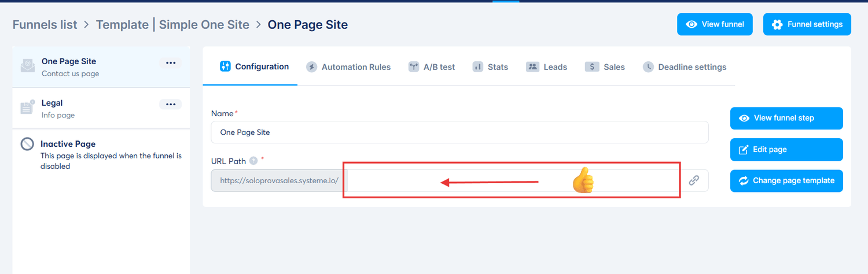Copy link using the chain icon
Image resolution: width=868 pixels, height=274 pixels.
pyautogui.click(x=694, y=180)
